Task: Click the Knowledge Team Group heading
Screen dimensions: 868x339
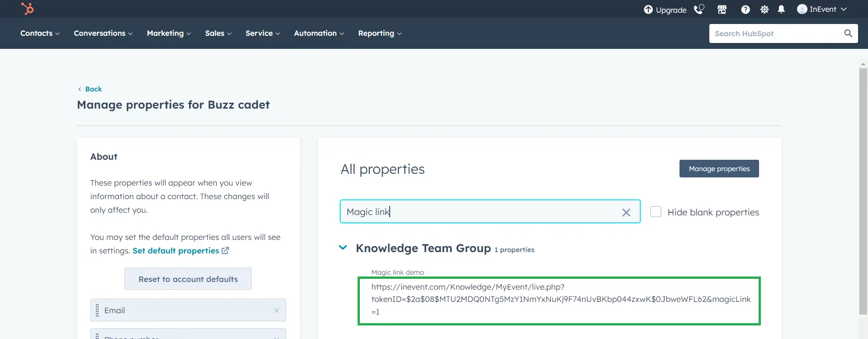Action: (423, 248)
